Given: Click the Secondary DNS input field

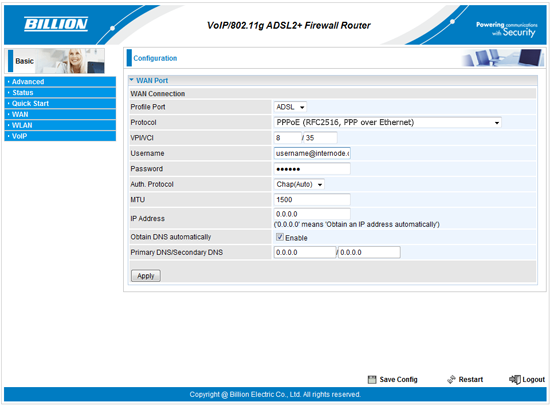Looking at the screenshot, I should pyautogui.click(x=369, y=252).
